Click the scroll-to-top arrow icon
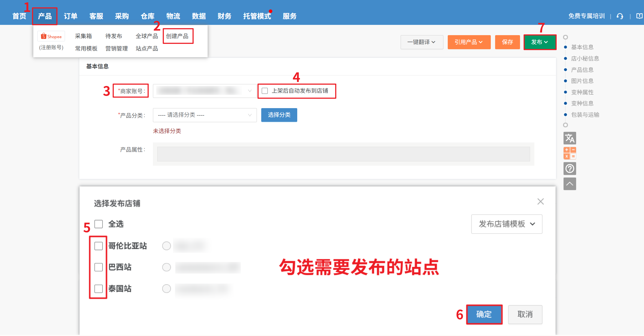Viewport: 644px width, 336px height. (x=570, y=184)
